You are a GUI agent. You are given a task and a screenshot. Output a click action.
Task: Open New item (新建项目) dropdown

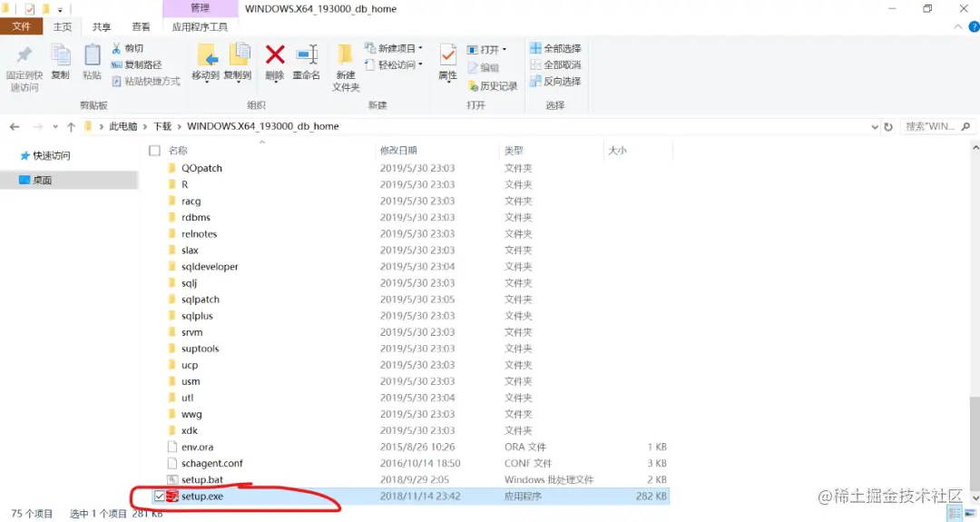[394, 48]
